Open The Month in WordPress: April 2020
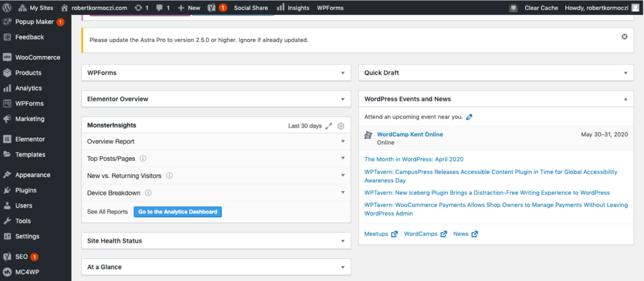The height and width of the screenshot is (281, 644). [414, 160]
